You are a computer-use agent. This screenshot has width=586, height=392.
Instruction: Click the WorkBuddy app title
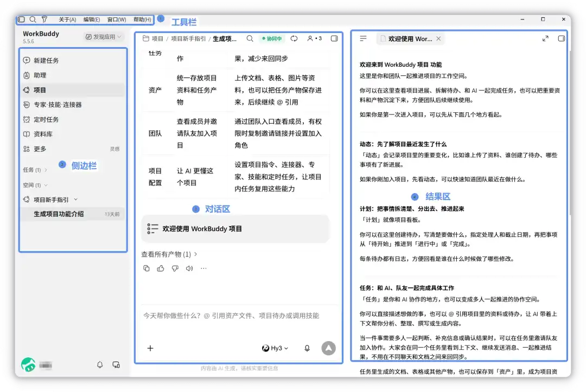[x=41, y=34]
